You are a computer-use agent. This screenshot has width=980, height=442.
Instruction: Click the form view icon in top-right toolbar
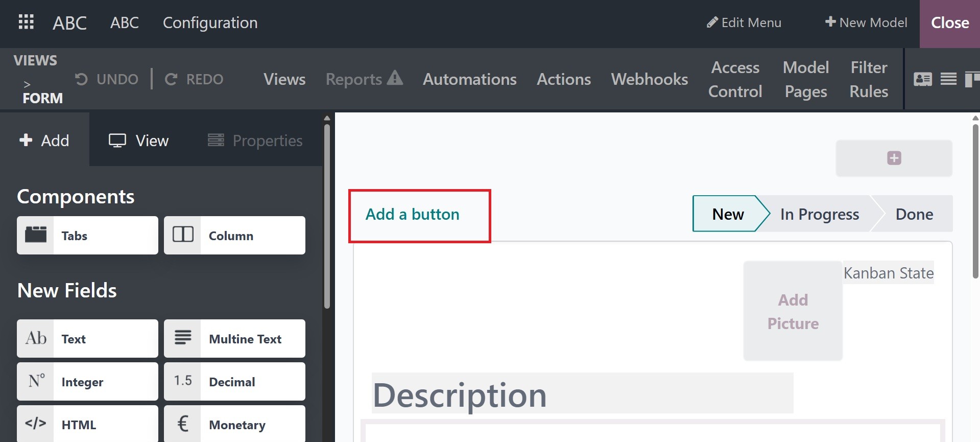click(x=922, y=79)
